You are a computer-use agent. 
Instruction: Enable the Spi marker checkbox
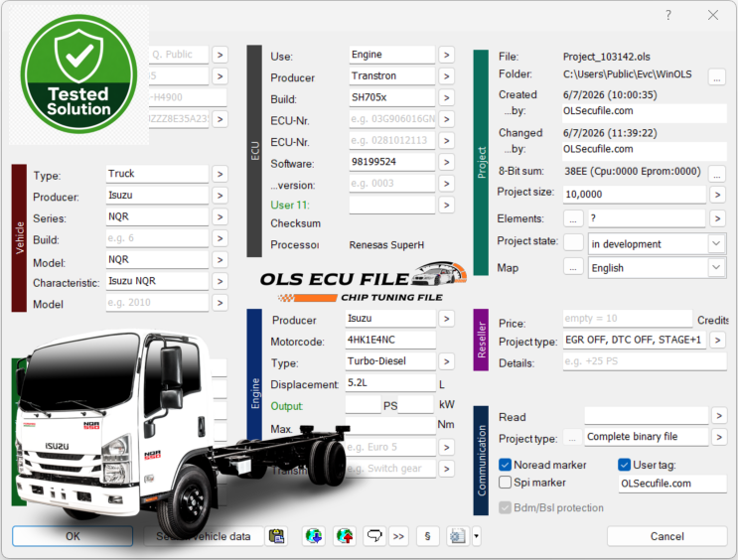(x=505, y=483)
